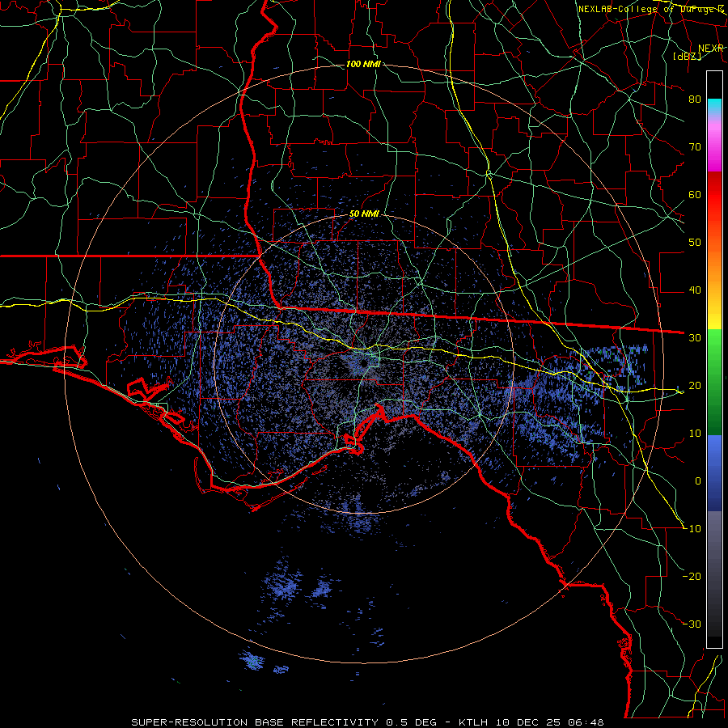The width and height of the screenshot is (728, 728).
Task: Click the green band of the color bar
Action: [x=714, y=382]
